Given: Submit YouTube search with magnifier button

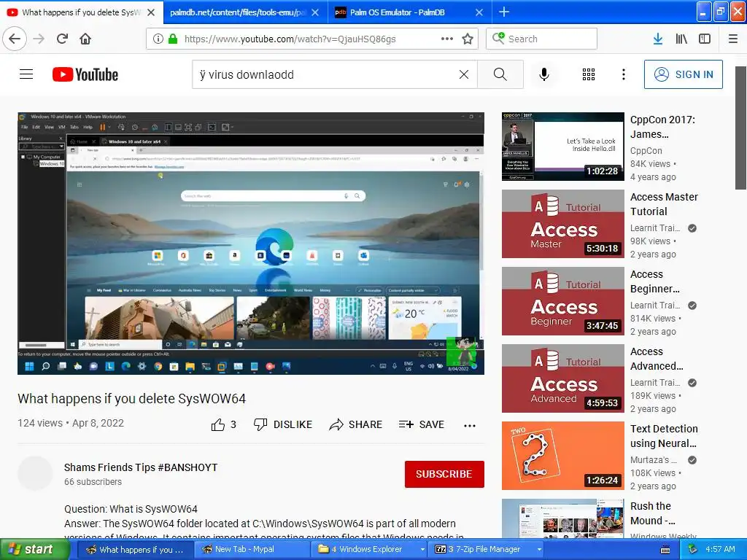Looking at the screenshot, I should click(500, 74).
